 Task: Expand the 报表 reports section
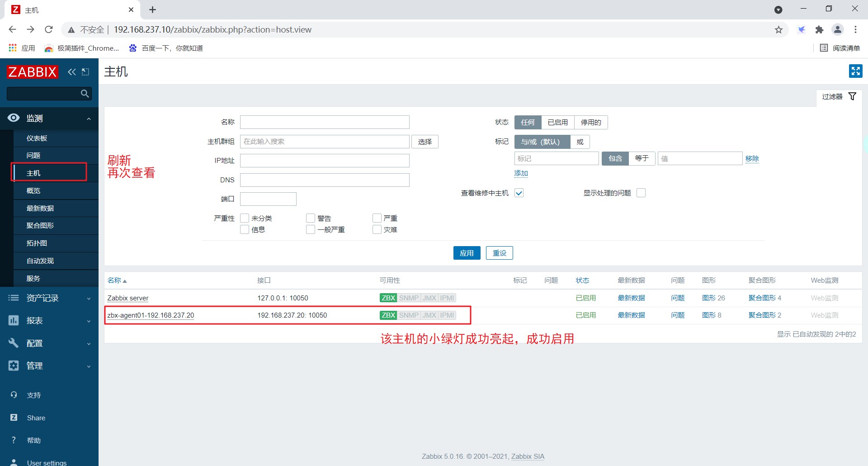point(49,320)
